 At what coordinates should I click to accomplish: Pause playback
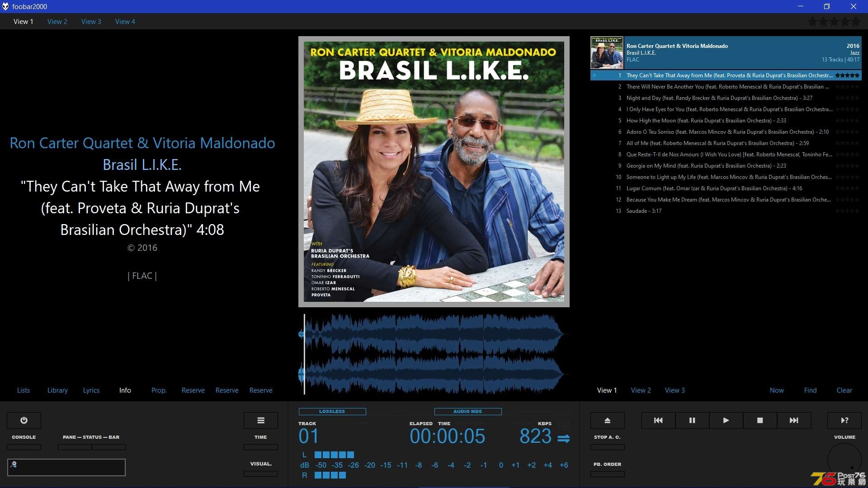click(692, 420)
